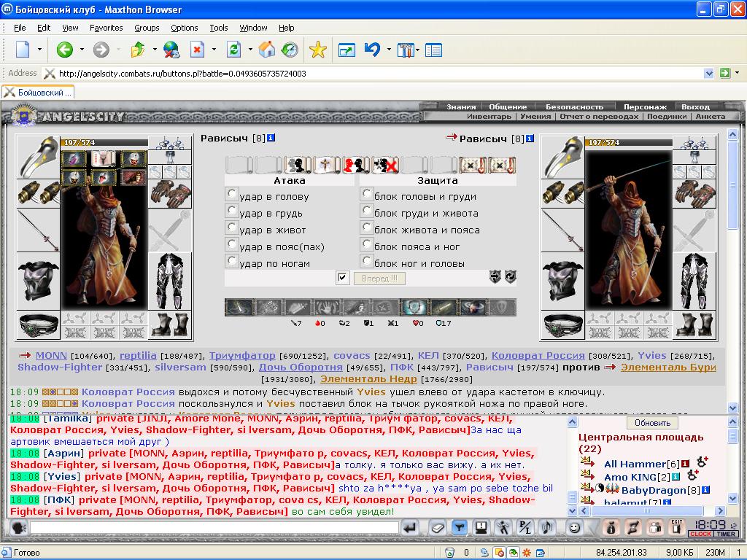Click the head silhouette icon left of chat input

click(19, 528)
